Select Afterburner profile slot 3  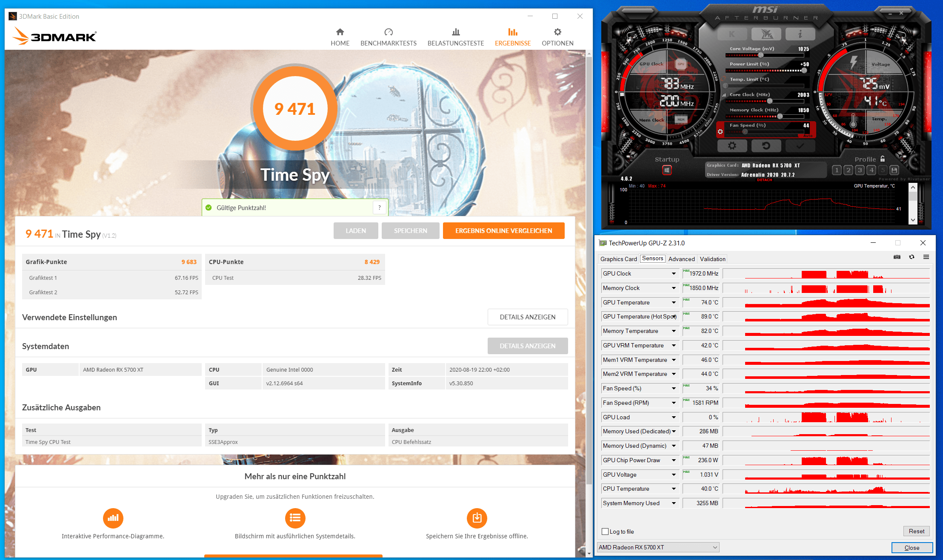click(860, 170)
